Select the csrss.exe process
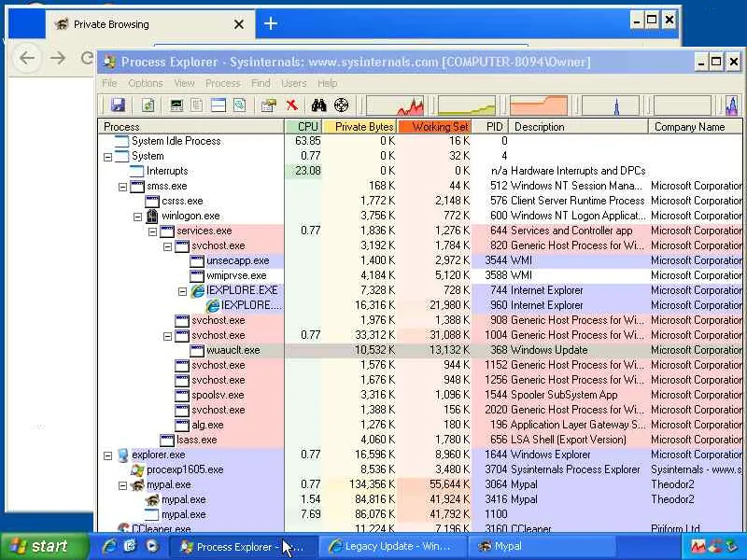Screen dimensions: 747x560 [419, 201]
